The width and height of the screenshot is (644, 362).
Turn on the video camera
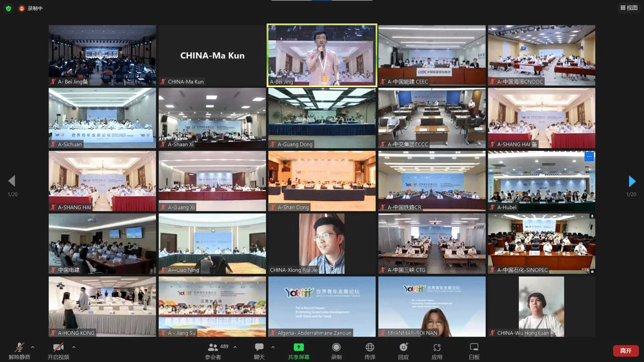58,347
